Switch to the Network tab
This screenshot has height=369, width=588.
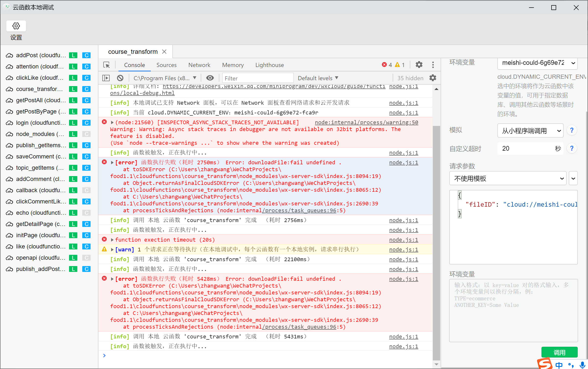199,65
